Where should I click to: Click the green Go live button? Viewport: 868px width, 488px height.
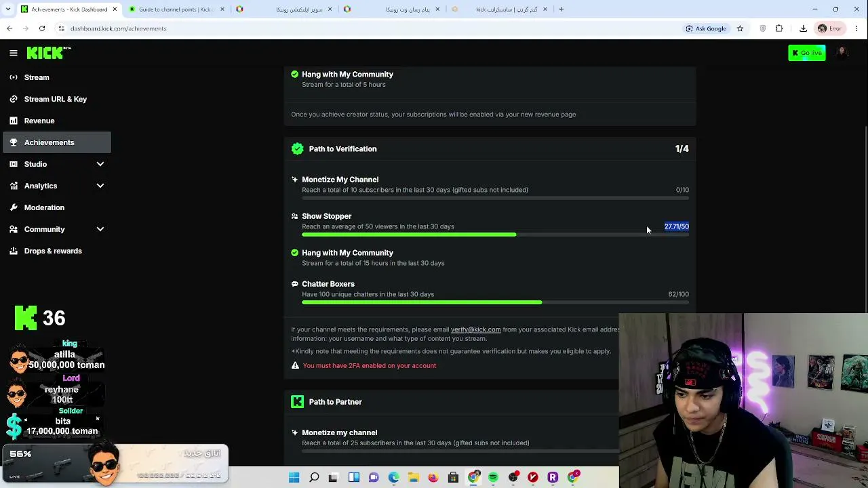(x=807, y=53)
